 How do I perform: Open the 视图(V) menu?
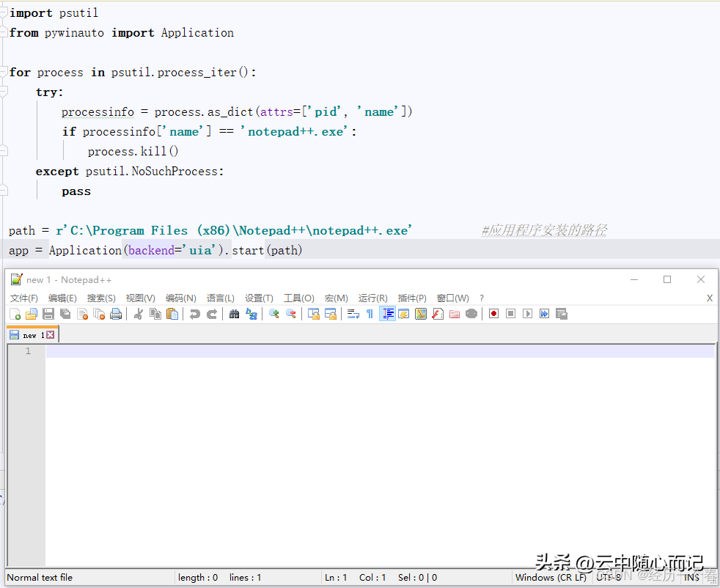[141, 298]
